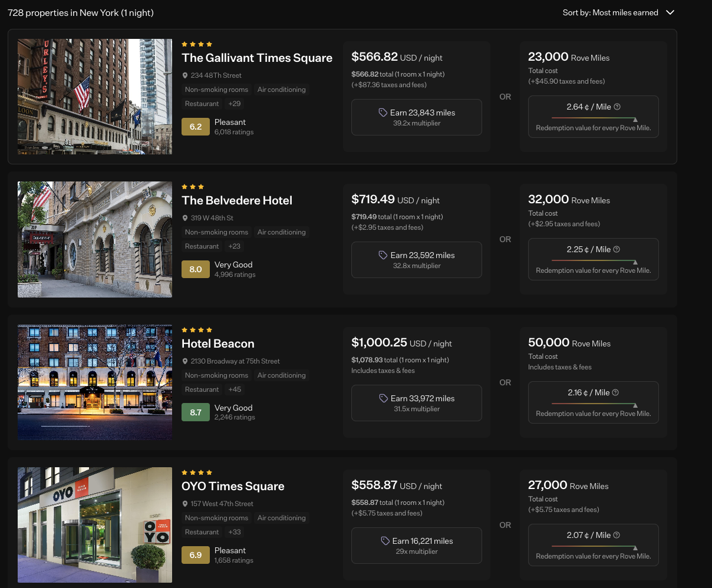Click The Gallivant Times Square photo thumbnail
This screenshot has height=588, width=712.
(95, 97)
